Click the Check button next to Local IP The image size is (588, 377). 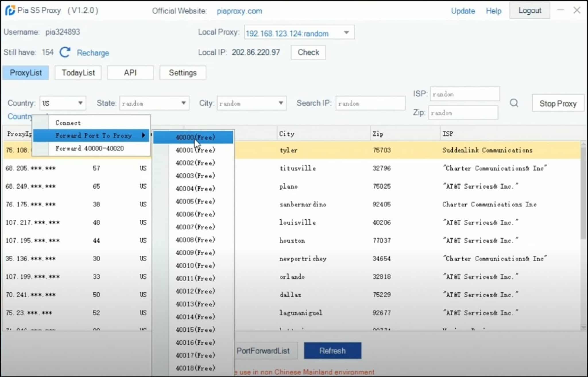pyautogui.click(x=308, y=52)
